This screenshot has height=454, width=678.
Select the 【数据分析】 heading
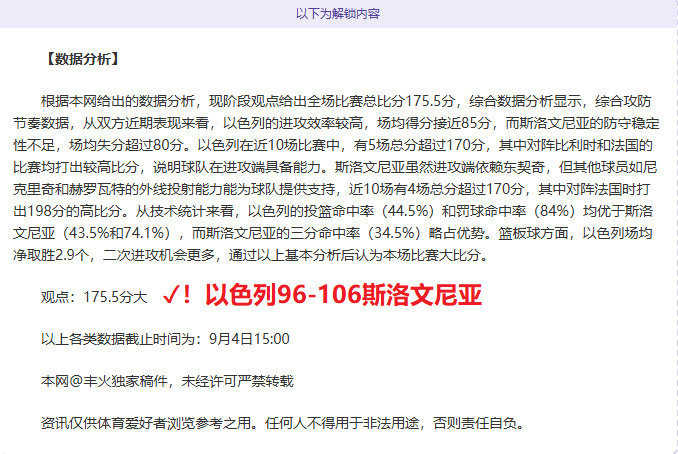[82, 59]
